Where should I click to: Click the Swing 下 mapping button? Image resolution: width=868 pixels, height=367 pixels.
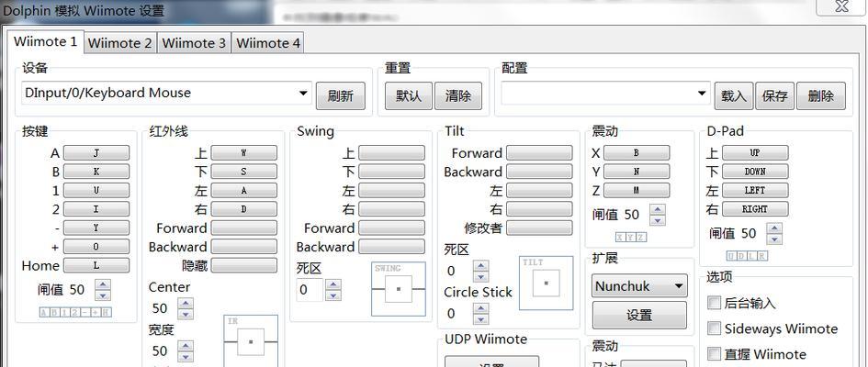392,172
